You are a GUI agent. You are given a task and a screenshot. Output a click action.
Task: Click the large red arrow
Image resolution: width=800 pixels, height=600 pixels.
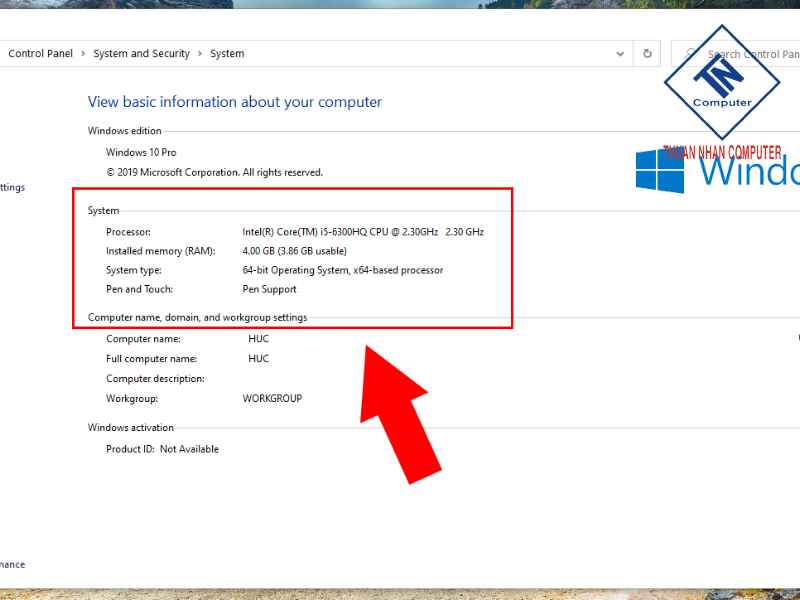(400, 410)
